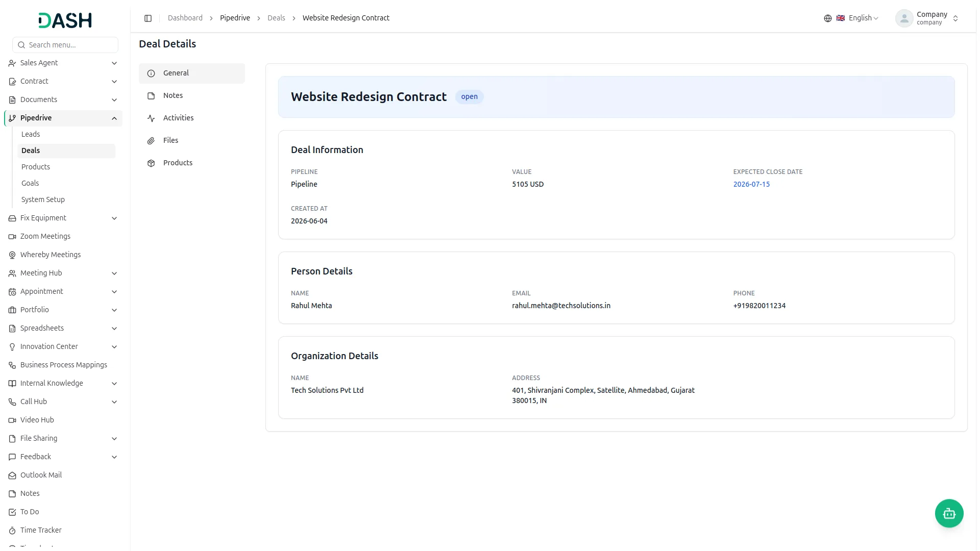Click the Sales Agent sidebar icon
Image resolution: width=980 pixels, height=551 pixels.
(x=12, y=63)
